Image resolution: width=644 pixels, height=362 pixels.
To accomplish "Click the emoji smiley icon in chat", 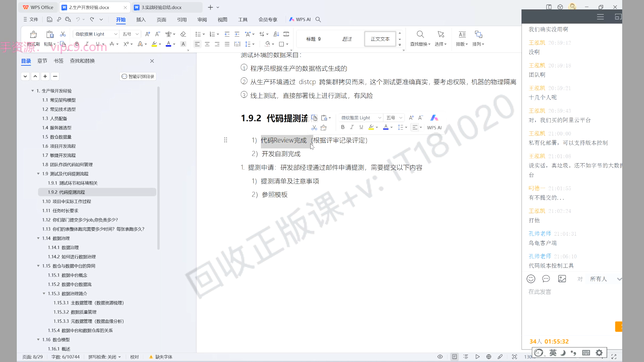I will [531, 279].
